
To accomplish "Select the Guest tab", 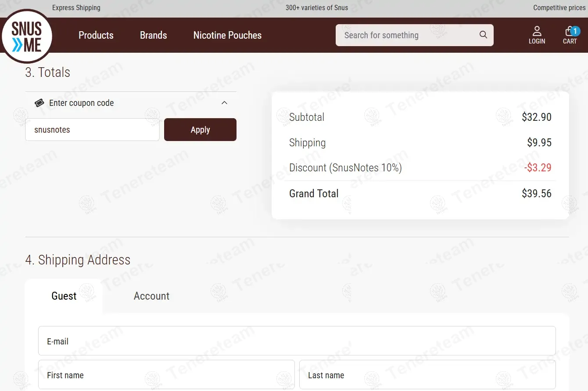I will (64, 296).
